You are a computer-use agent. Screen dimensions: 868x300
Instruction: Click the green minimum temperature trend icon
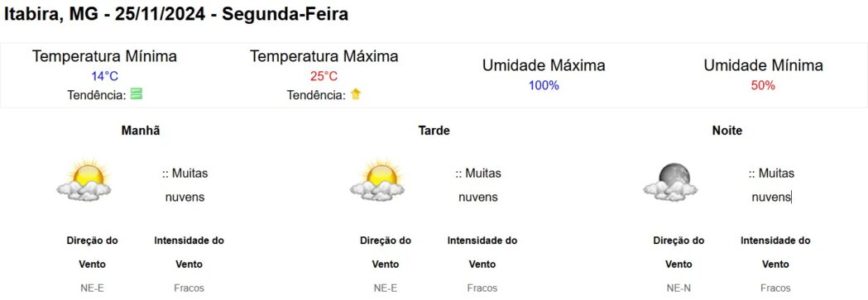tap(137, 94)
